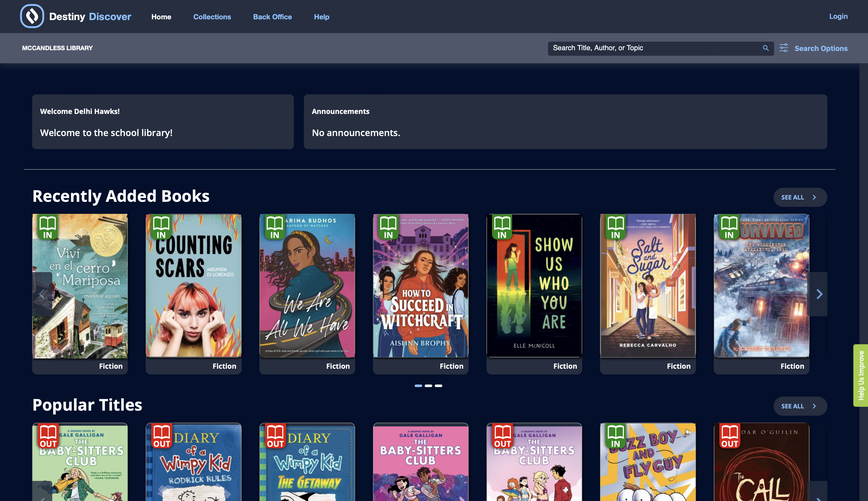The image size is (868, 501).
Task: Open Viví en el cerro Mariposa cover
Action: (x=80, y=286)
